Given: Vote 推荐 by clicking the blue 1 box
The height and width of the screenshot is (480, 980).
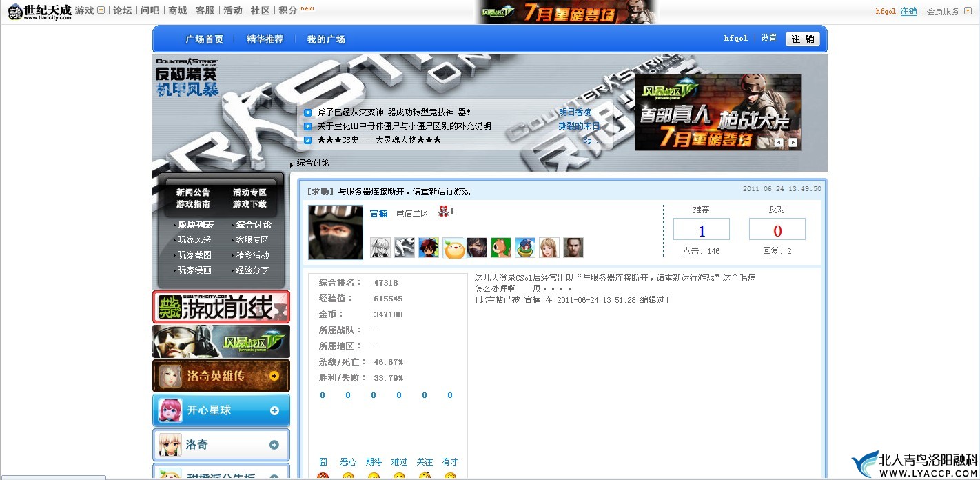Looking at the screenshot, I should 702,229.
